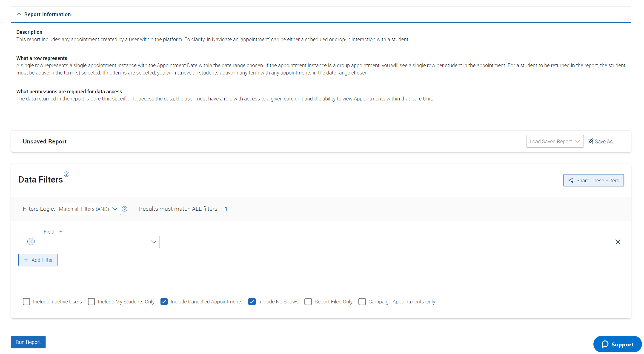644x354 pixels.
Task: Click the Unsaved Report label area
Action: (44, 141)
